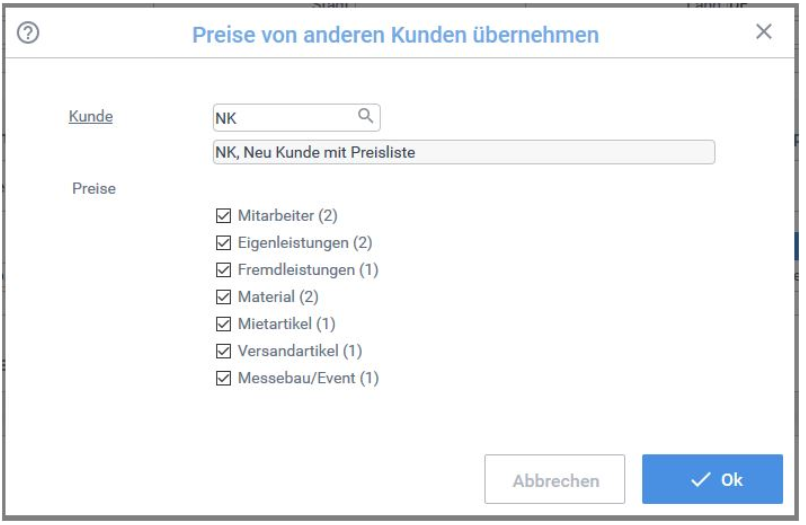
Task: Open the help question mark icon
Action: tap(28, 33)
